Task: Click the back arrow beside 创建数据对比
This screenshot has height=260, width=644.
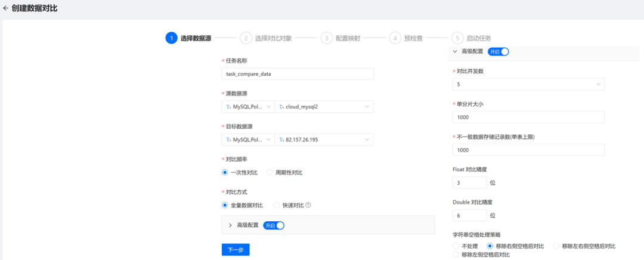Action: [x=6, y=9]
